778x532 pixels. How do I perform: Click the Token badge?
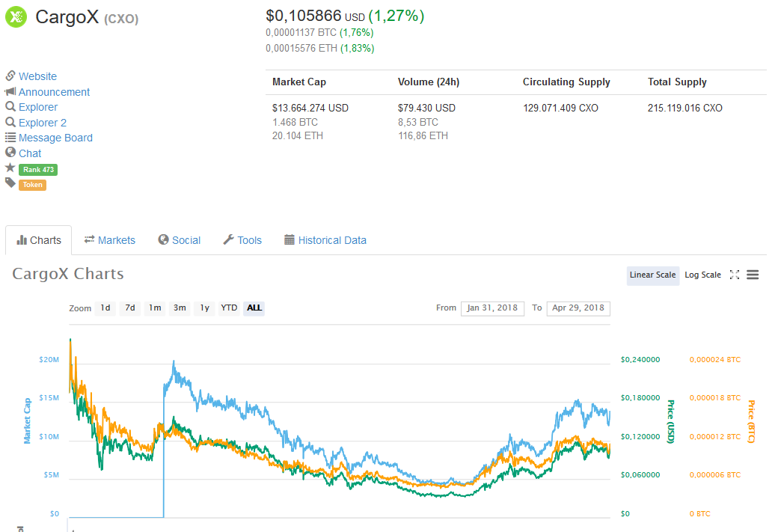[x=32, y=185]
